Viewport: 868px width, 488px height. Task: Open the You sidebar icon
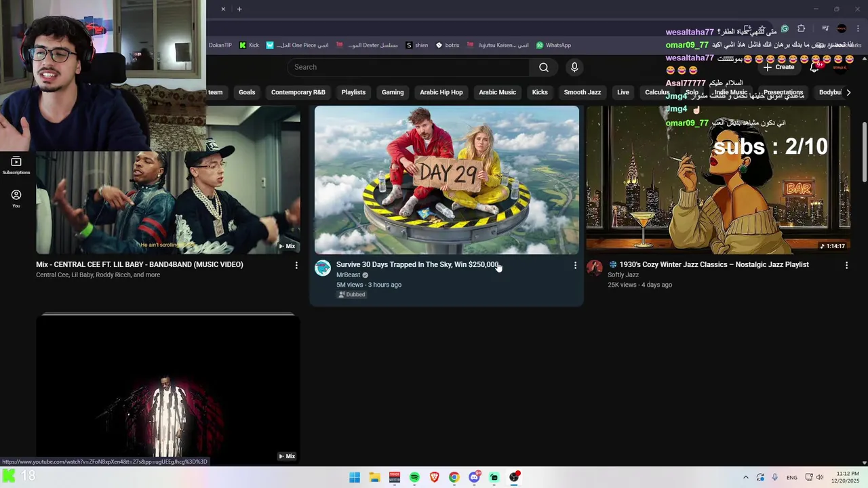point(16,199)
